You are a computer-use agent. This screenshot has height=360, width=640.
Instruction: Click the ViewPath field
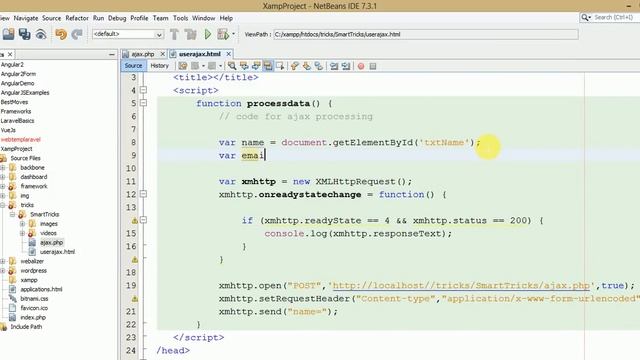coord(426,34)
